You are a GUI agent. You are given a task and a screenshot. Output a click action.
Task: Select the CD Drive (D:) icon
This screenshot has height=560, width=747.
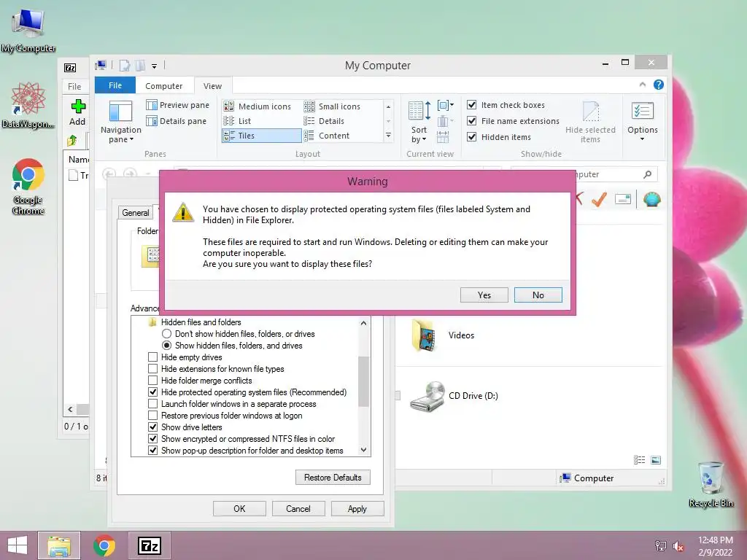click(427, 396)
